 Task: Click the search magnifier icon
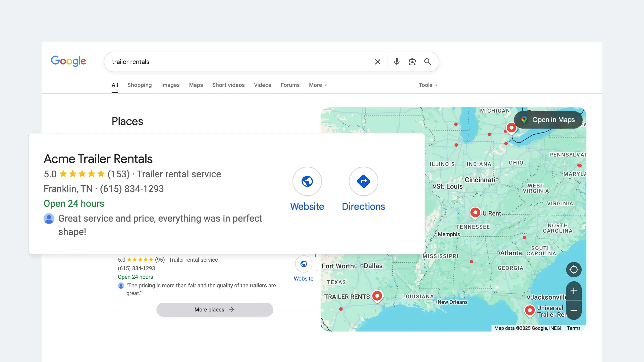click(427, 62)
